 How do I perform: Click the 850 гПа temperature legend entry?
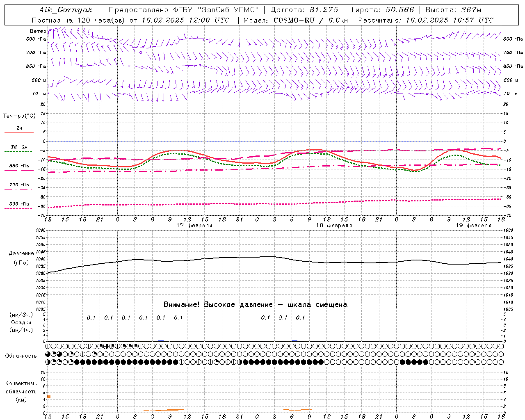tap(19, 166)
